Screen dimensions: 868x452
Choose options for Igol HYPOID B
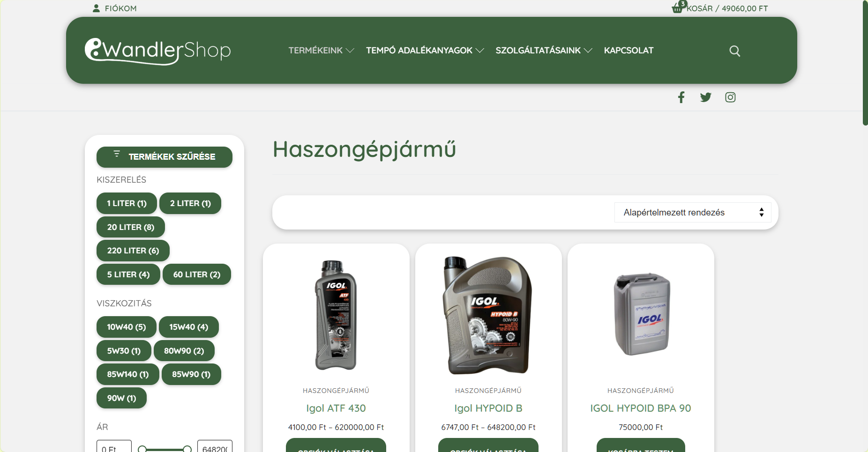point(488,445)
